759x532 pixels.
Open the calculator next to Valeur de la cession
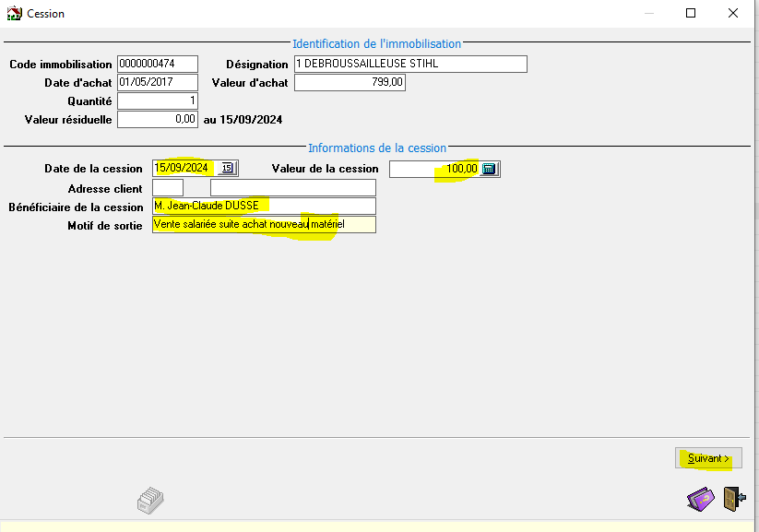click(x=490, y=169)
